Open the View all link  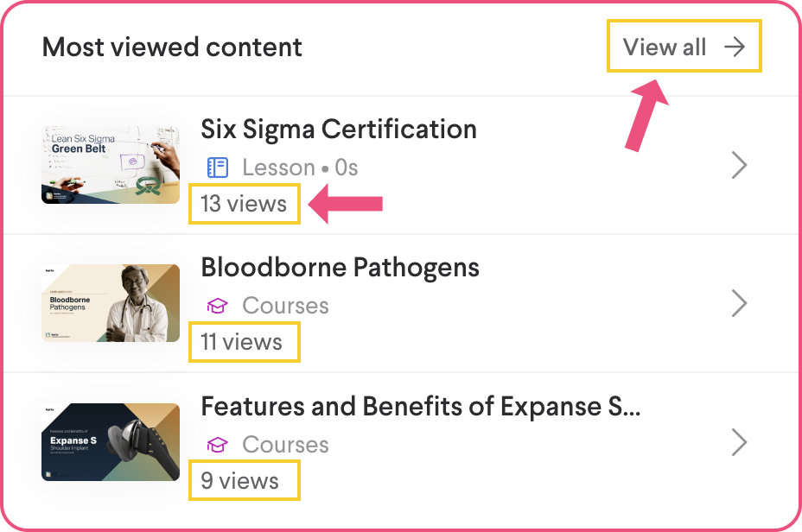[665, 47]
